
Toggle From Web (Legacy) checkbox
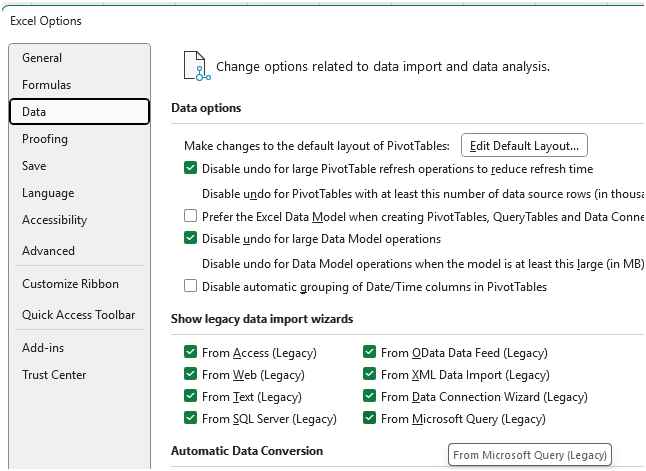190,374
